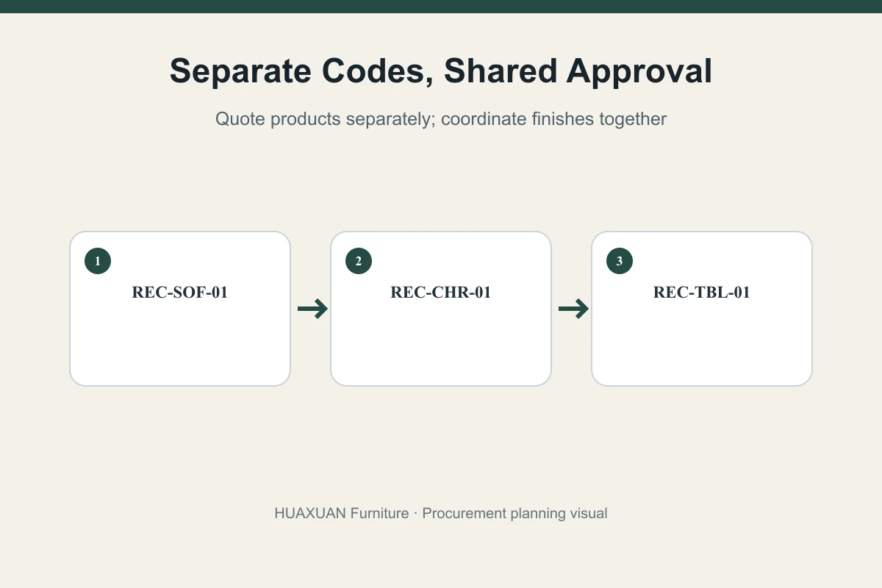Click the number 1 circle badge

point(98,261)
